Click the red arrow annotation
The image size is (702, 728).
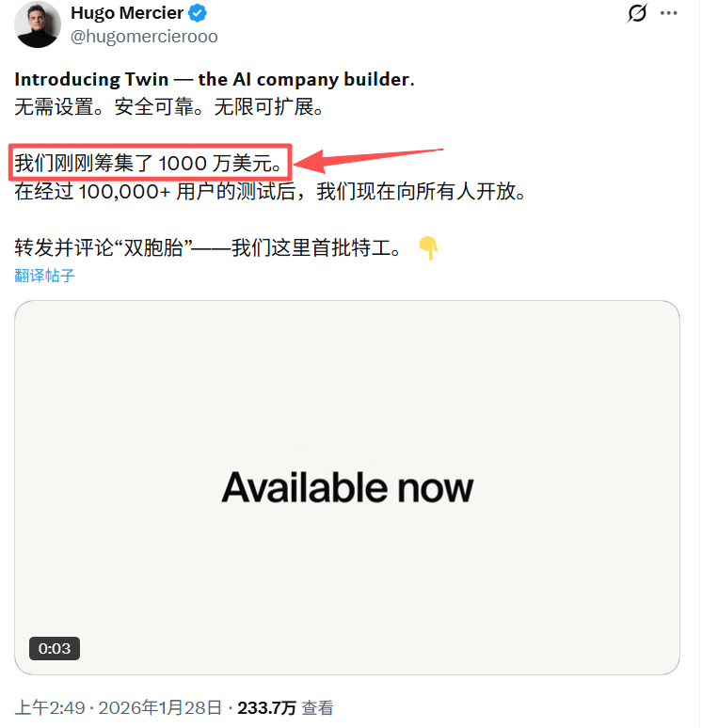point(369,160)
